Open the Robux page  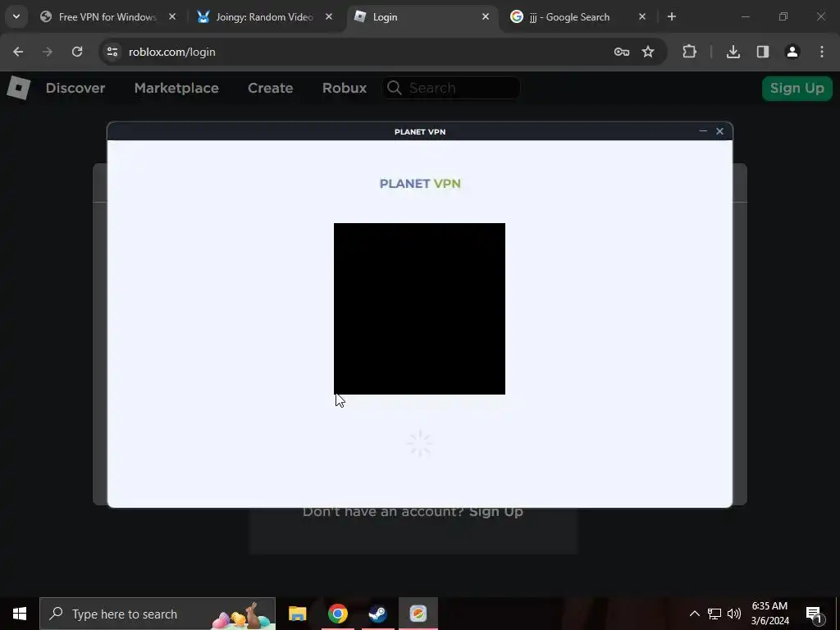coord(345,88)
